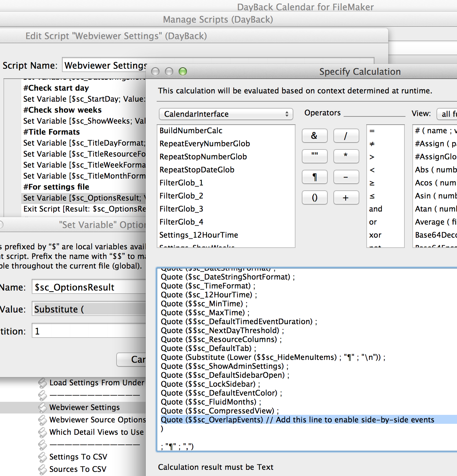Select the RepeatEveryNumberGlob field
The width and height of the screenshot is (457, 476).
[205, 144]
